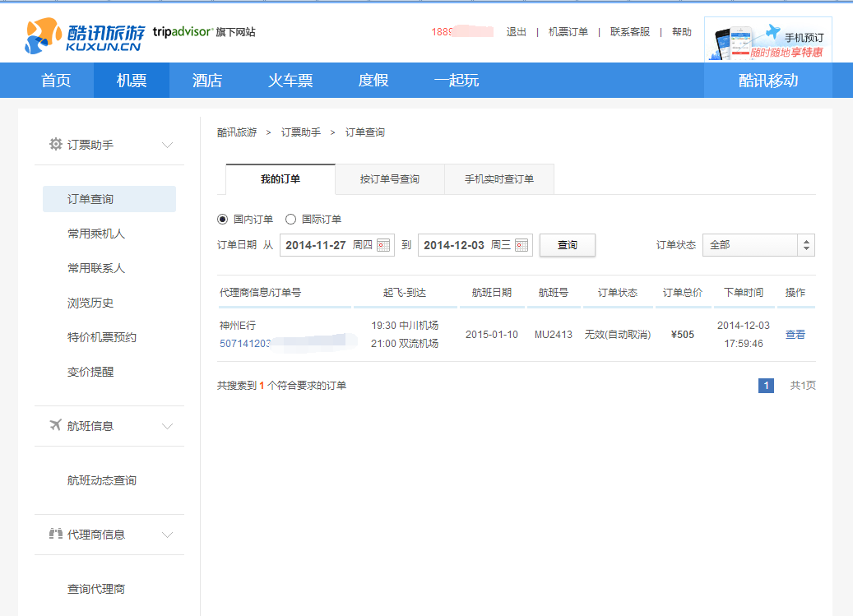Click page number 1 in pagination

point(766,386)
